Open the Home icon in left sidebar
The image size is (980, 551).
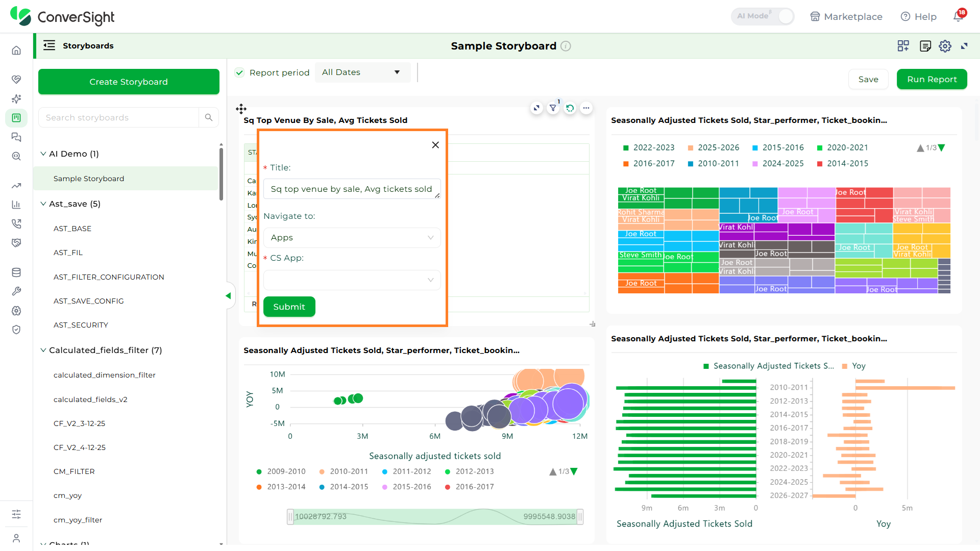[16, 51]
